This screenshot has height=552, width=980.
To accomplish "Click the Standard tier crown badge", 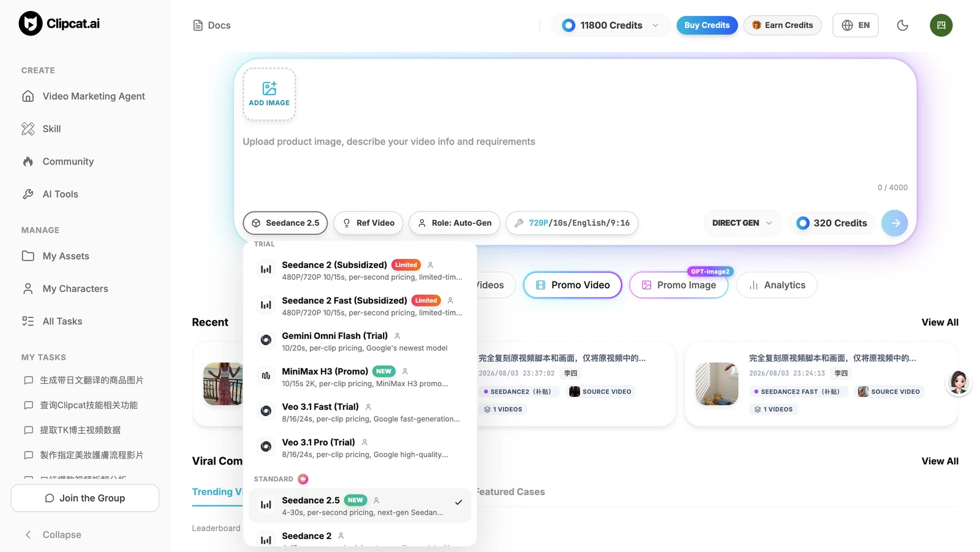I will click(x=303, y=479).
